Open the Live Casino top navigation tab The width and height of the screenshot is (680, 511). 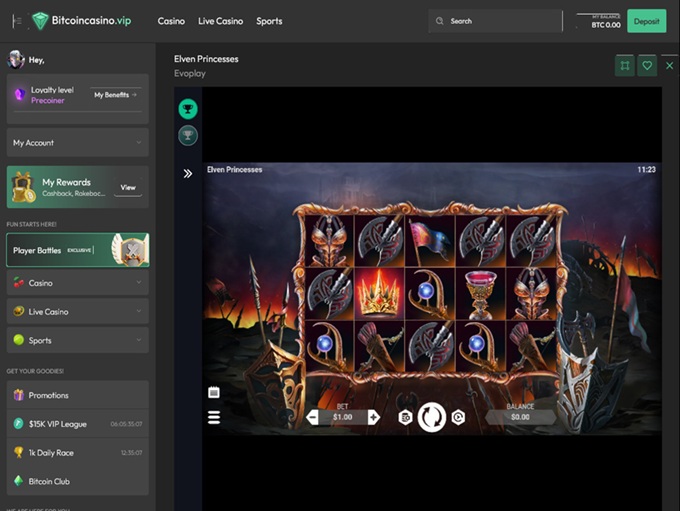(220, 21)
